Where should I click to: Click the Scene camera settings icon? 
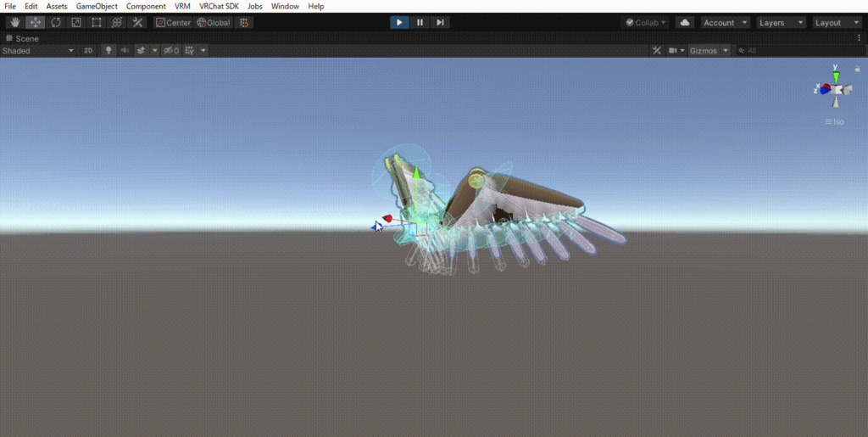pos(672,50)
